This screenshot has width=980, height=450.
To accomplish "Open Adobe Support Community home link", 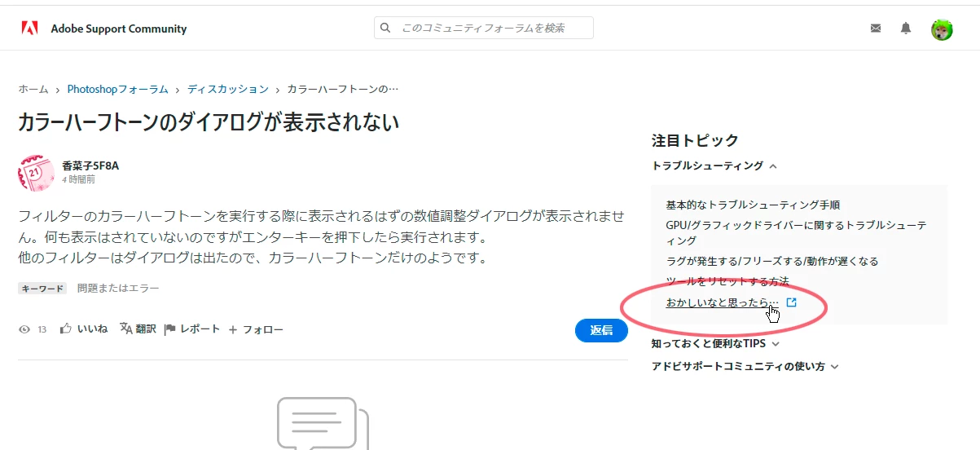I will point(119,29).
